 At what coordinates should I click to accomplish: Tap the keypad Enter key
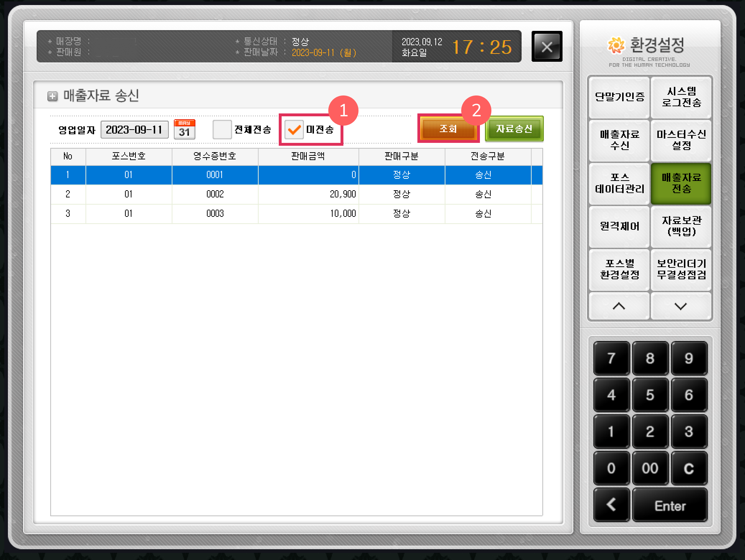pos(670,505)
